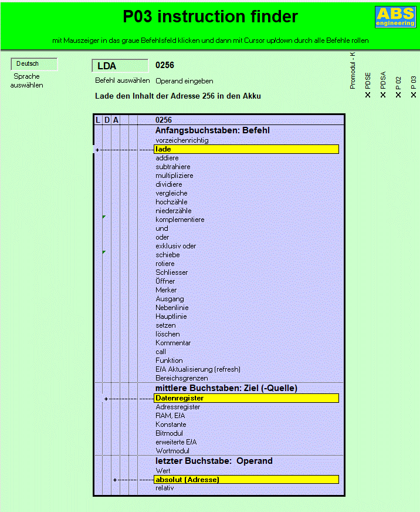Select 'vorzeichenrichtig' in the command list
Image resolution: width=420 pixels, height=512 pixels.
[x=182, y=140]
